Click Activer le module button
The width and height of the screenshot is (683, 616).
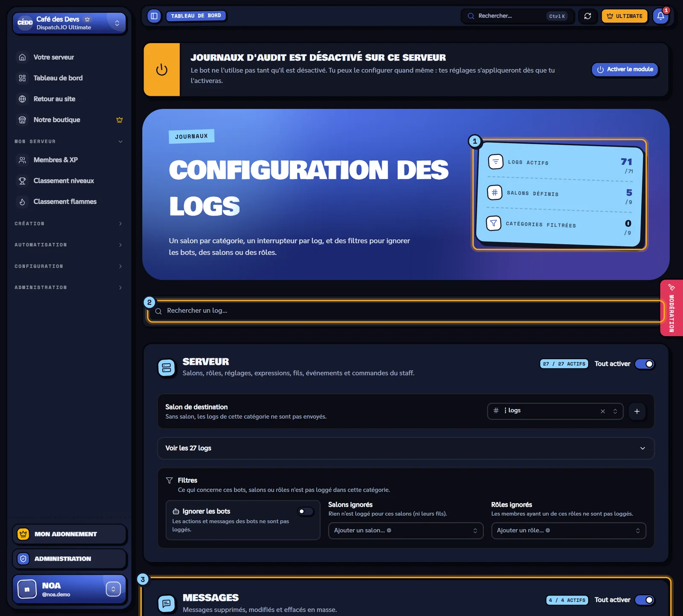pyautogui.click(x=625, y=69)
